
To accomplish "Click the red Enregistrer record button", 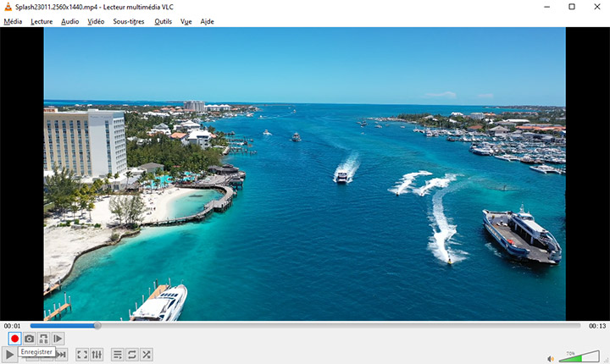I will click(x=14, y=339).
